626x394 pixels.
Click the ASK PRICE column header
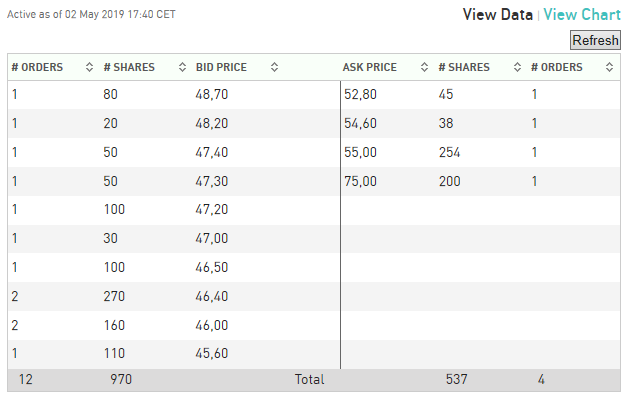coord(370,67)
